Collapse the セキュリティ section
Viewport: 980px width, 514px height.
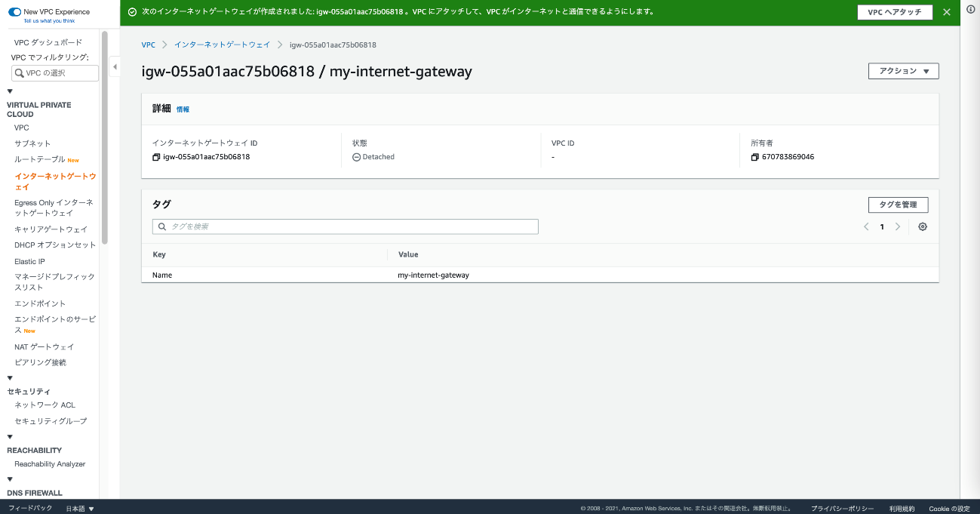coord(10,378)
